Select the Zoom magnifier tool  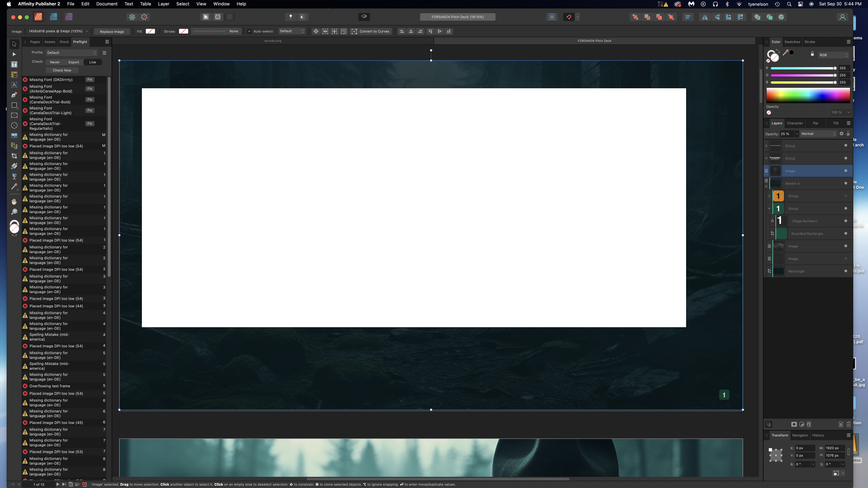[x=14, y=211]
